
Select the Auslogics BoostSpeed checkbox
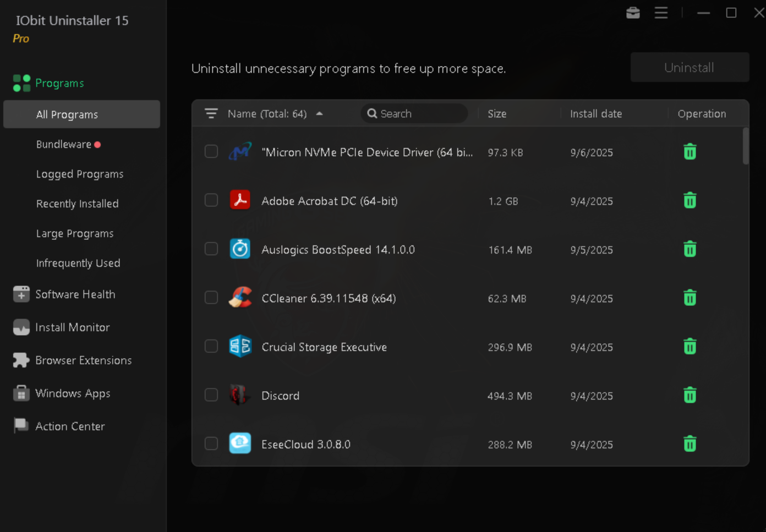tap(211, 249)
